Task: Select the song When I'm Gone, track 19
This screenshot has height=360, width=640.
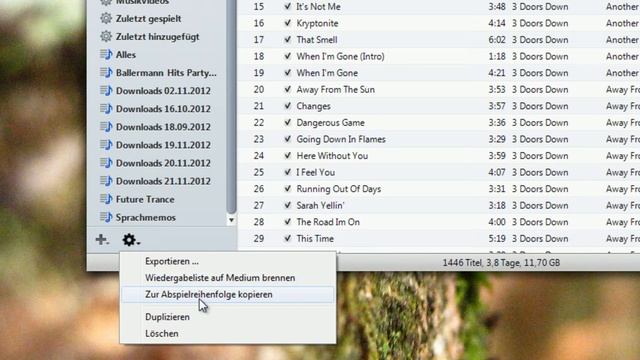Action: tap(327, 73)
